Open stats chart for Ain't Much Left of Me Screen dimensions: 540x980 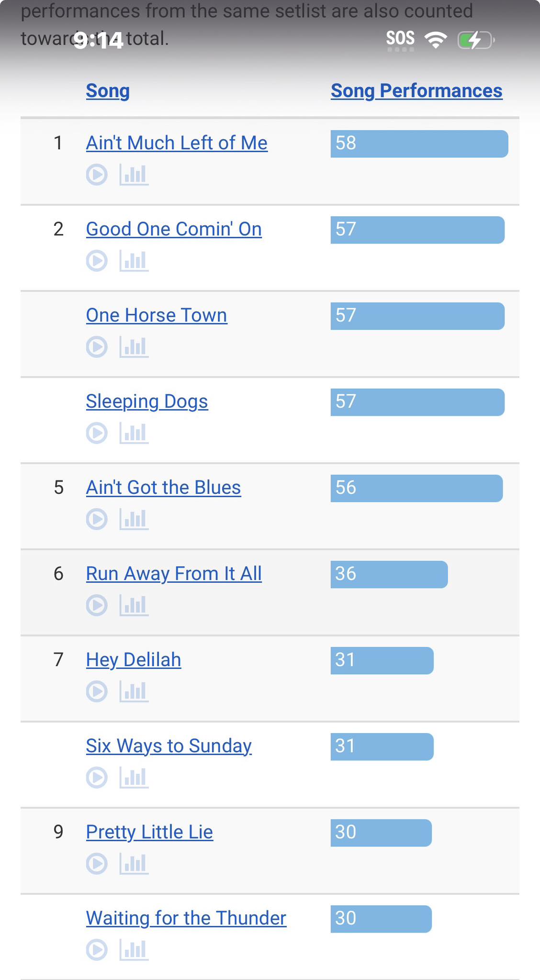(x=134, y=175)
